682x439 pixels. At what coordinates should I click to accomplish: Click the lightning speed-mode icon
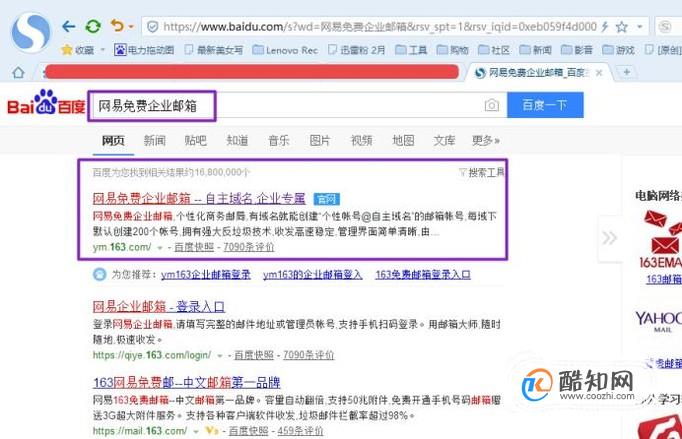tap(605, 27)
